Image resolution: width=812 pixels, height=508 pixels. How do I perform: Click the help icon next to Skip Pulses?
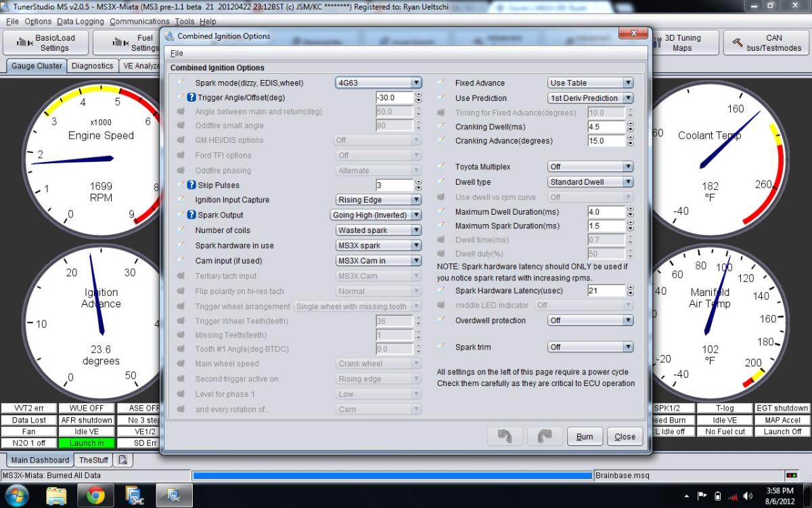(x=191, y=185)
